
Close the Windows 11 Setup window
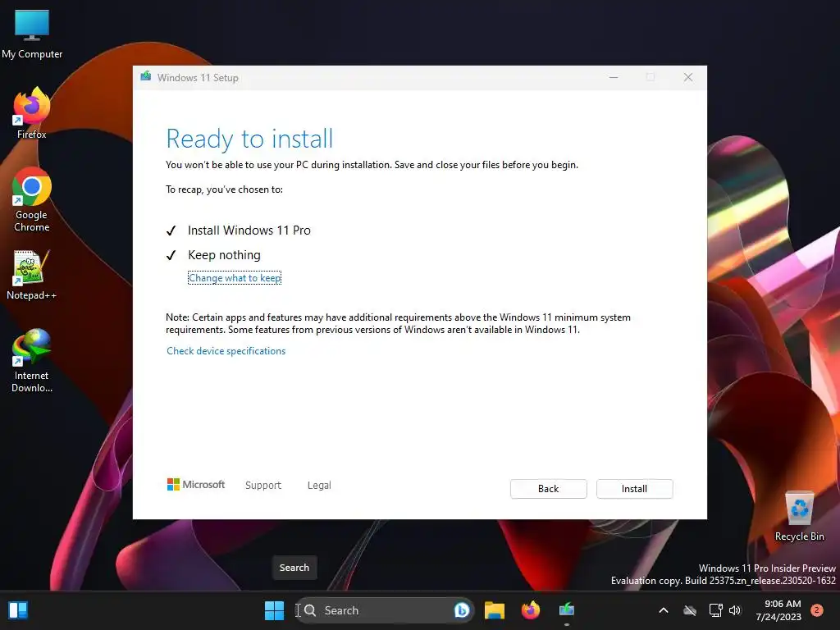tap(688, 77)
